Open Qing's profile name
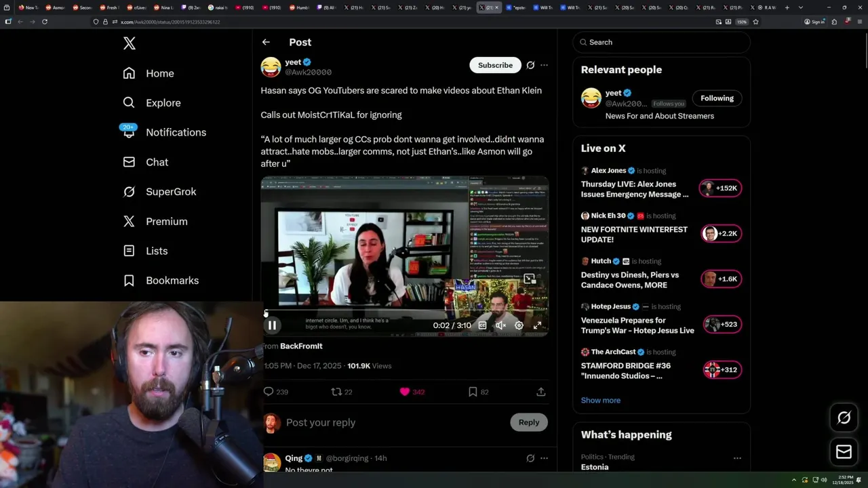Viewport: 868px width, 488px height. [294, 458]
